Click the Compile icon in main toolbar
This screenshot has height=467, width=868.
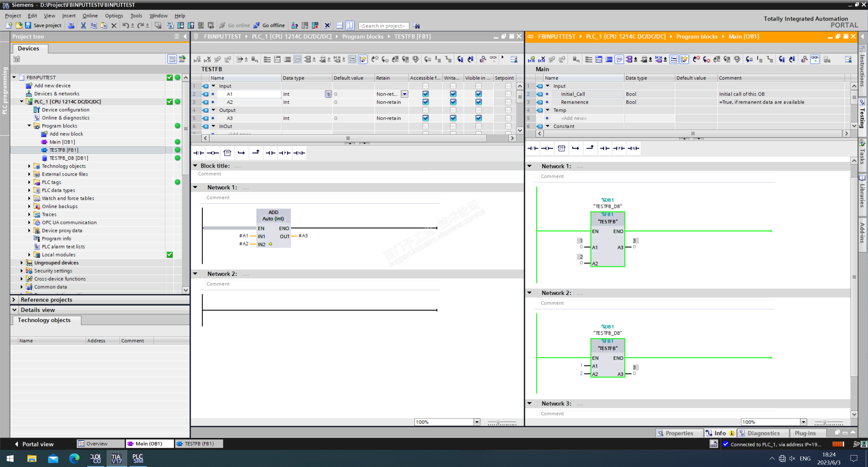170,25
